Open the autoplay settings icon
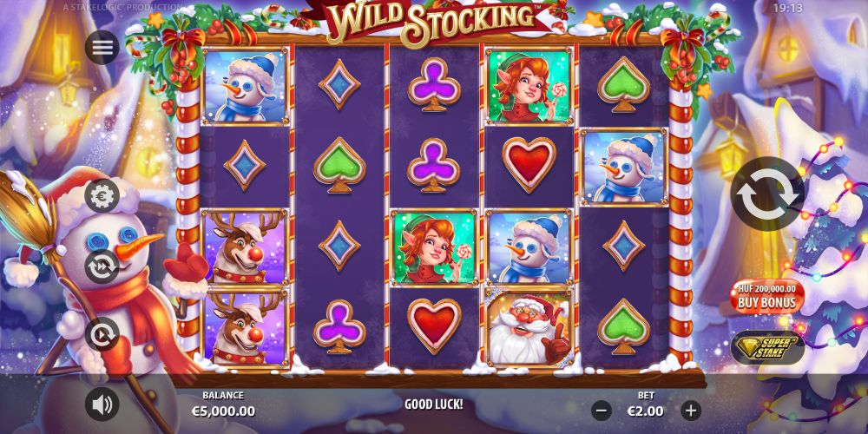This screenshot has height=434, width=868. click(102, 334)
